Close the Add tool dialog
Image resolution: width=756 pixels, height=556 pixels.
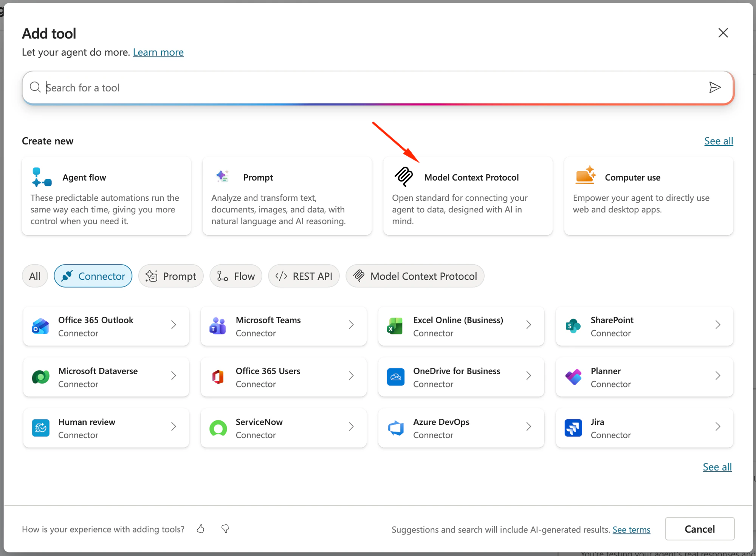(723, 33)
